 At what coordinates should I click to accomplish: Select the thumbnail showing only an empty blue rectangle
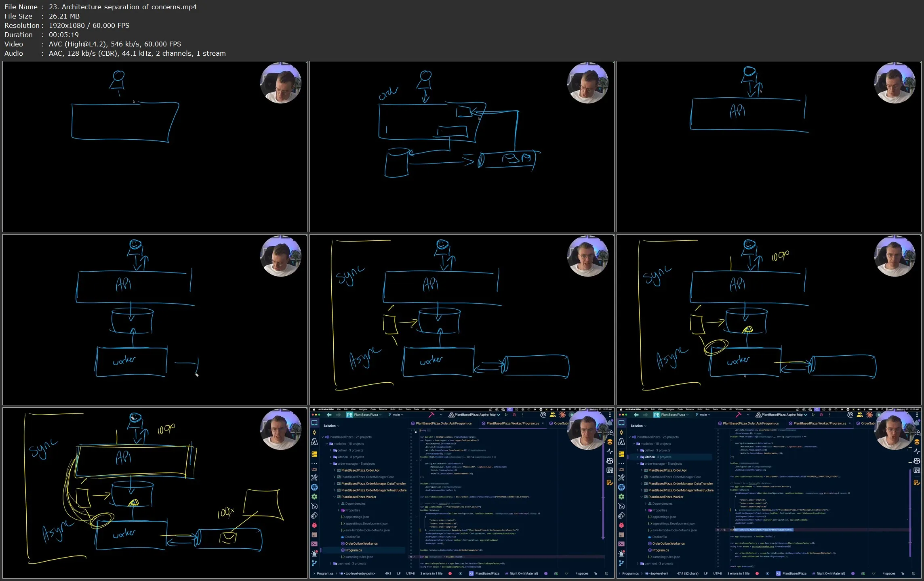pos(155,147)
